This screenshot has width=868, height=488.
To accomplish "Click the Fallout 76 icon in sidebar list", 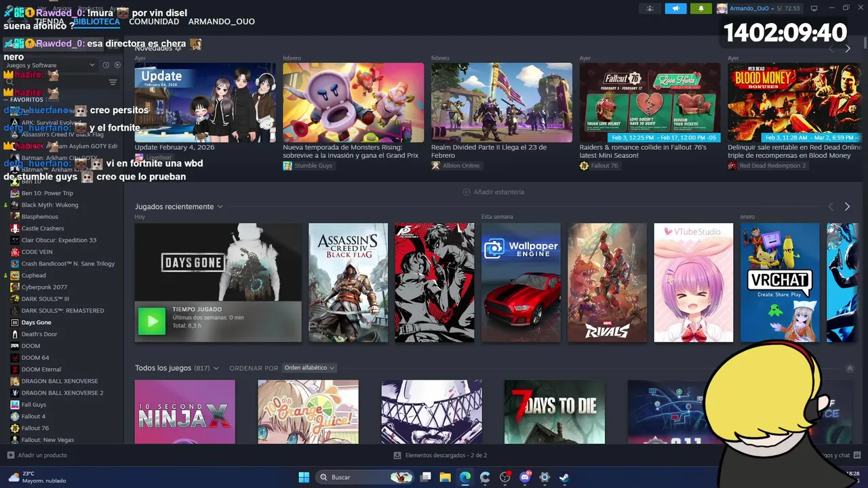I will click(x=15, y=428).
